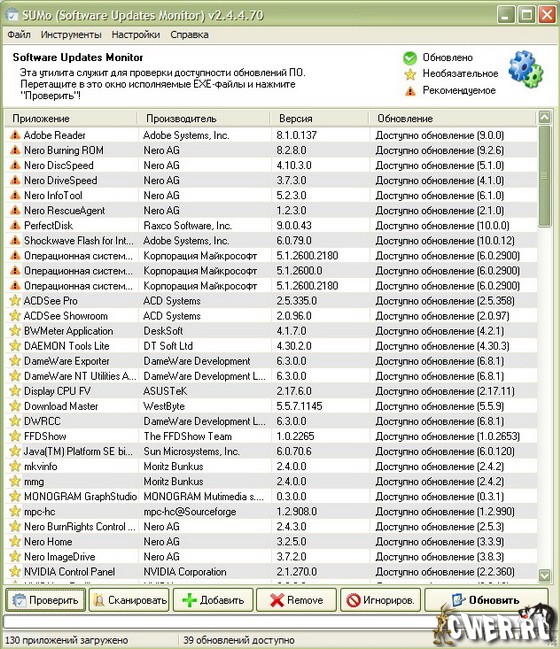Click the Remove button
The width and height of the screenshot is (560, 649).
click(296, 600)
